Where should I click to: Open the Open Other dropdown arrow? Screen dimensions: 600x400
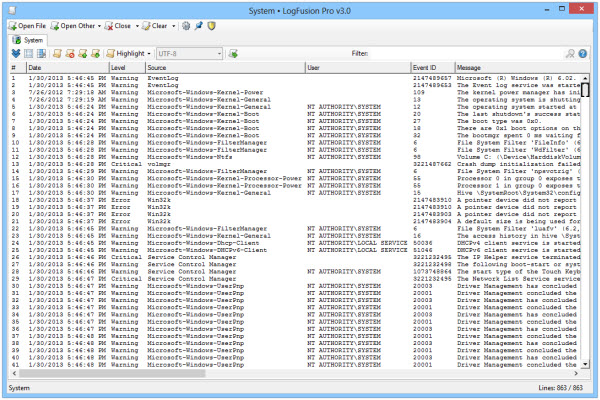99,24
